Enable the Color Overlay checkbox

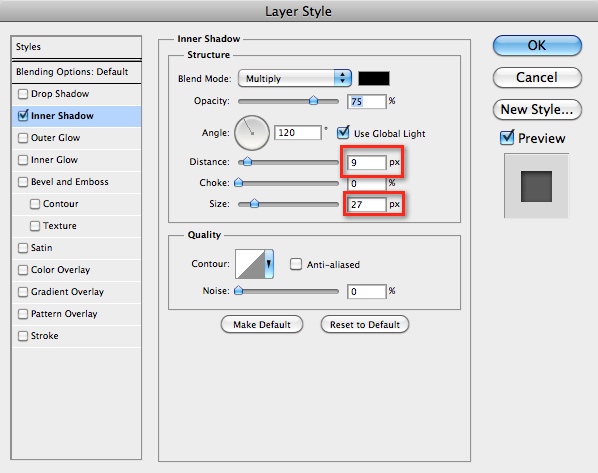tap(23, 270)
